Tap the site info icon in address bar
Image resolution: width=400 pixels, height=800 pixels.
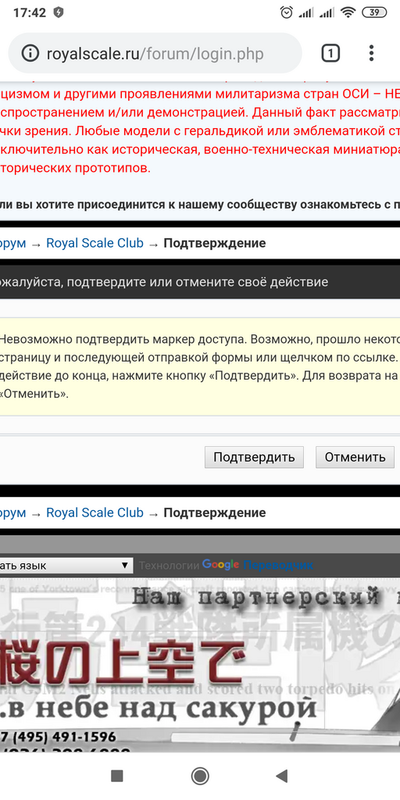30,53
